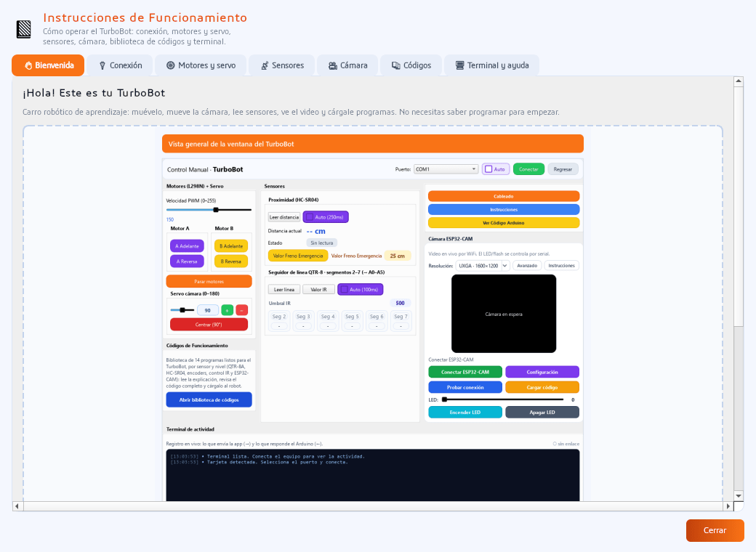Click the orange Cableado button in the overview
The image size is (756, 552).
[x=504, y=196]
